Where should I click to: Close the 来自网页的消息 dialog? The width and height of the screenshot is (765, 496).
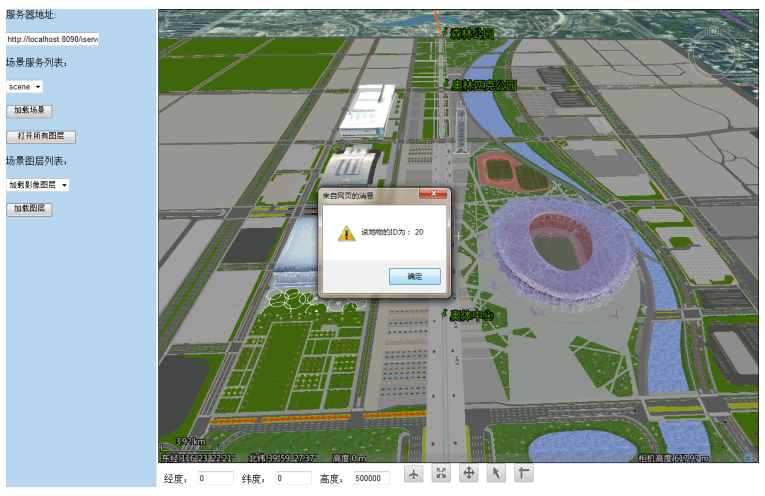(x=436, y=195)
